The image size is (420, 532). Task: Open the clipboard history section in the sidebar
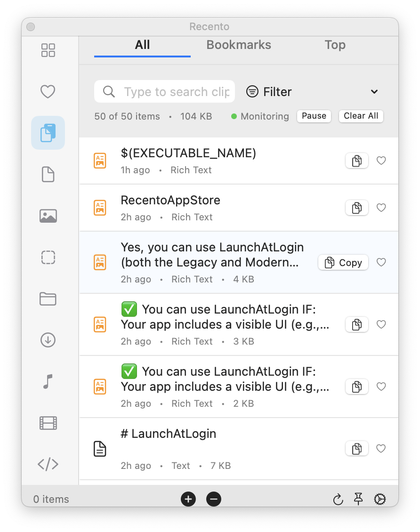(48, 132)
